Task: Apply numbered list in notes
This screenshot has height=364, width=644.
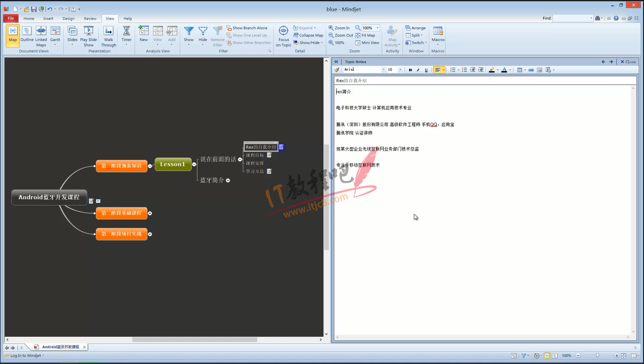Action: click(453, 70)
